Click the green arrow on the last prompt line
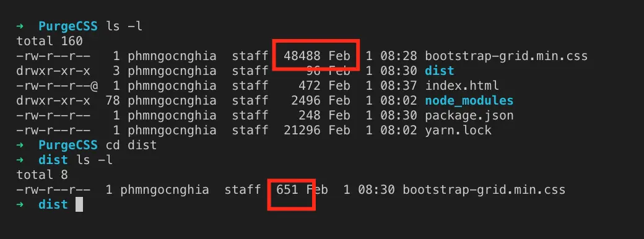 tap(20, 204)
